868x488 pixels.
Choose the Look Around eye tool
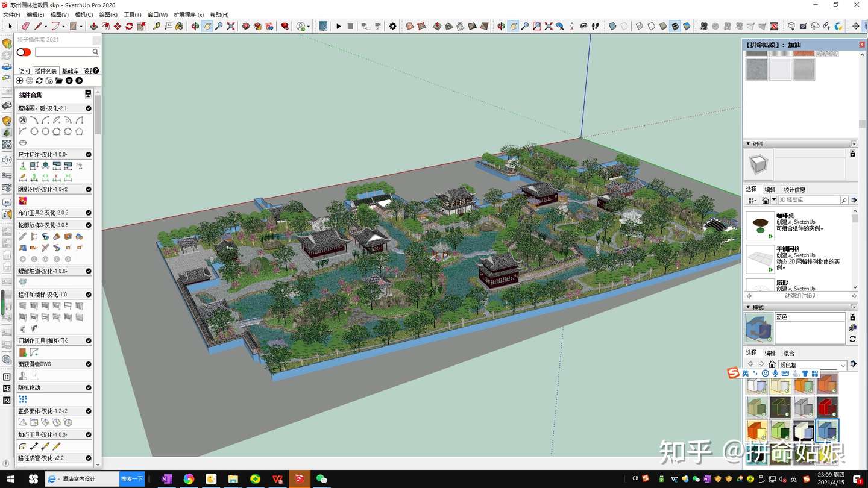[x=583, y=26]
